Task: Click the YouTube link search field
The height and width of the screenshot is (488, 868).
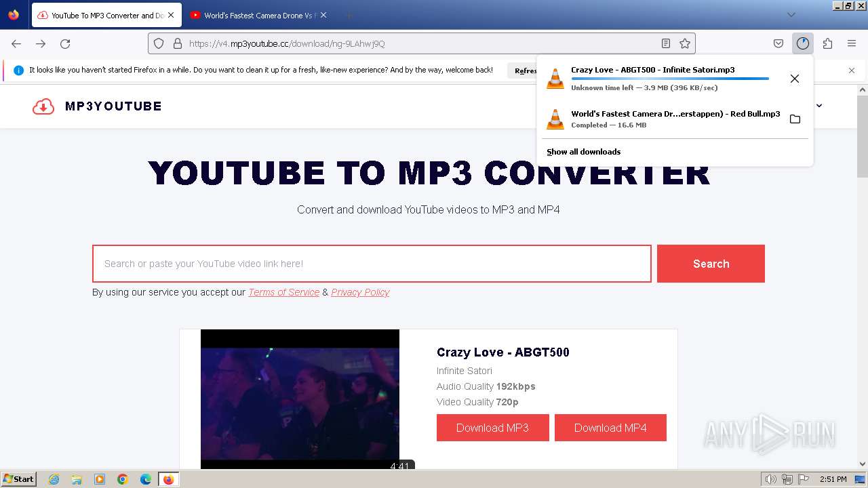Action: pos(372,264)
